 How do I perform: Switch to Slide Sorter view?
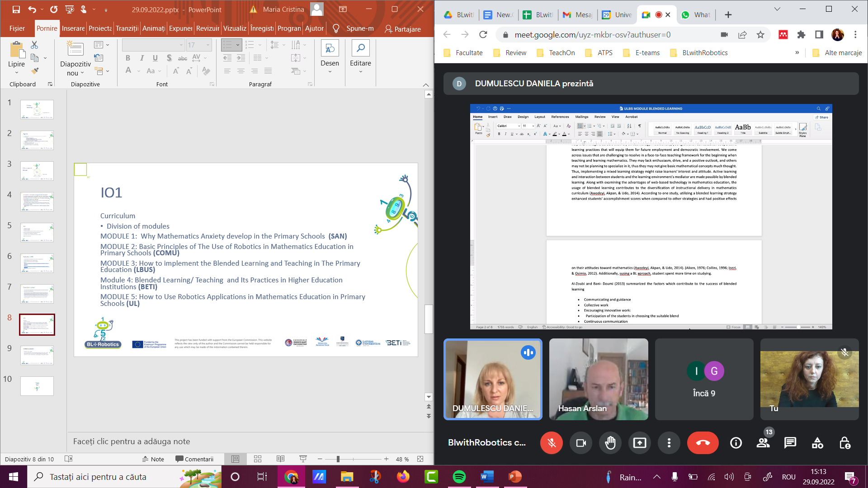pyautogui.click(x=258, y=459)
